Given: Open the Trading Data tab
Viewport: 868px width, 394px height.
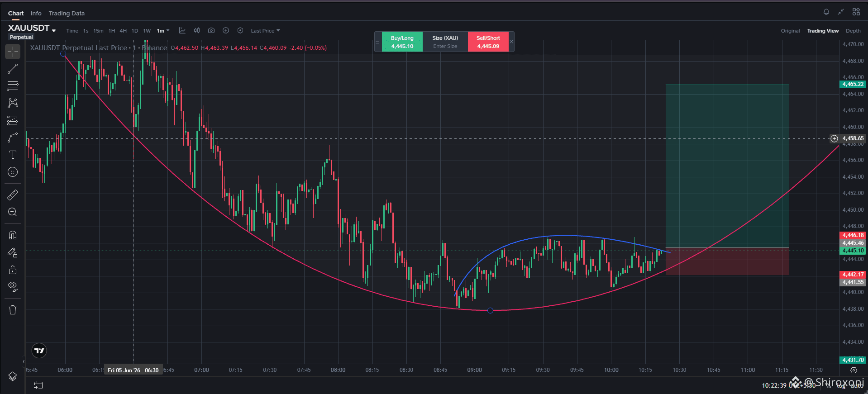Looking at the screenshot, I should (67, 13).
